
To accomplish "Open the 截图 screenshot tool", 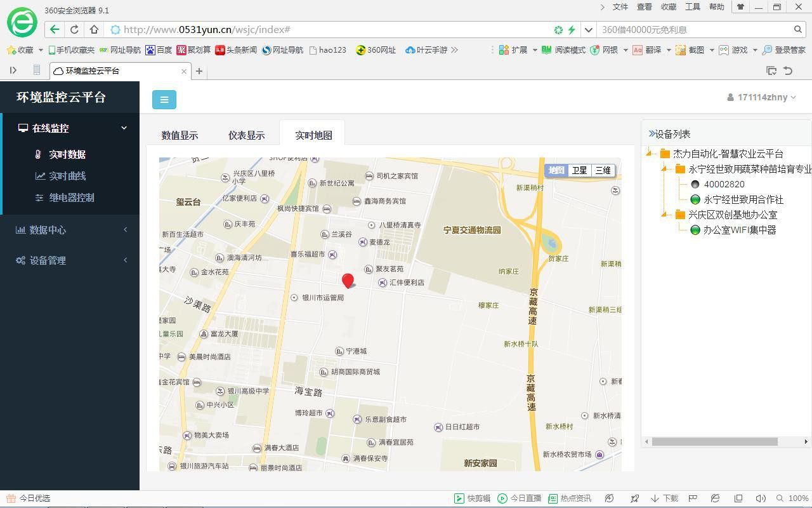I will [x=690, y=50].
